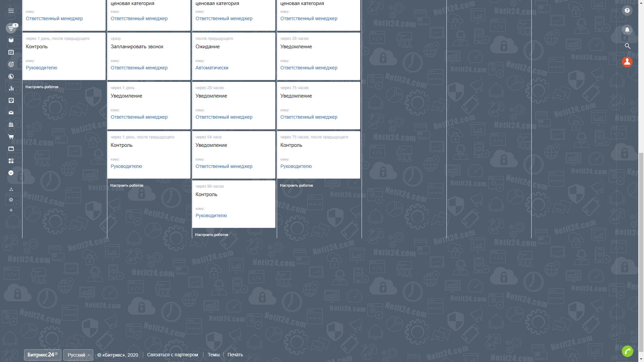
Task: Click the green phone call button
Action: click(x=627, y=351)
